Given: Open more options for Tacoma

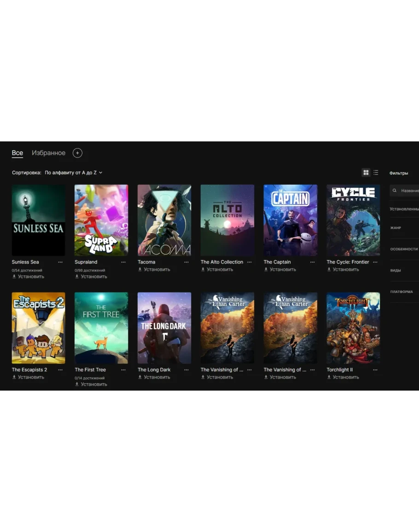Looking at the screenshot, I should (186, 262).
